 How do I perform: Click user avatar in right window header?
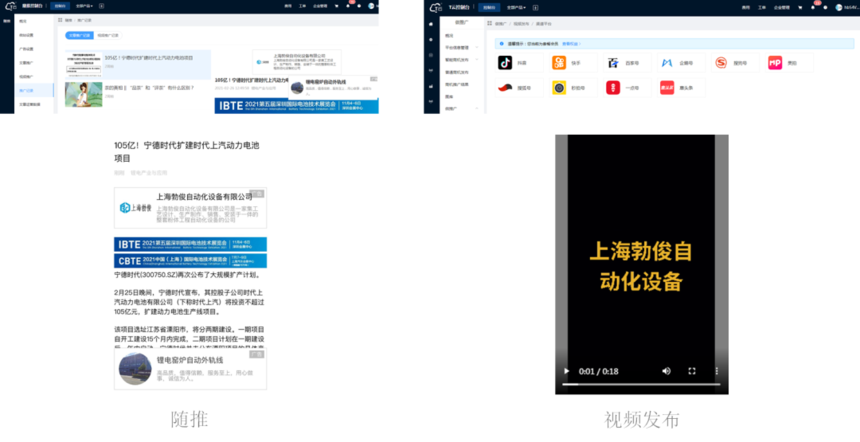point(839,7)
